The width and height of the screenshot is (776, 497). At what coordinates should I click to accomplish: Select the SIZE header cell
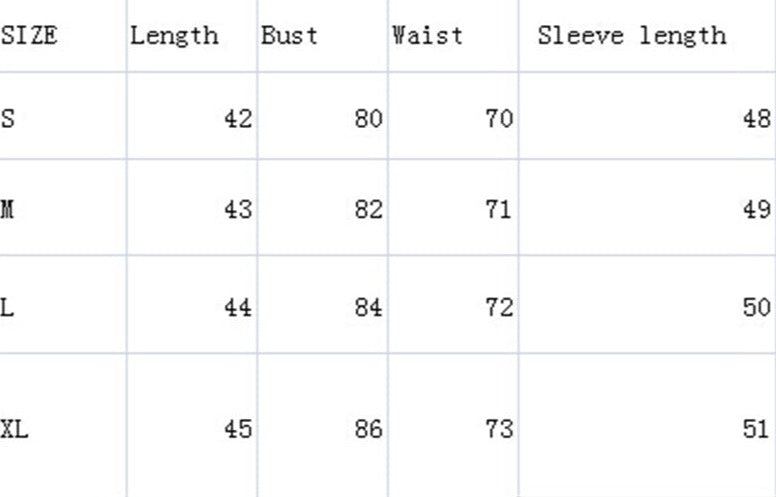[x=30, y=36]
